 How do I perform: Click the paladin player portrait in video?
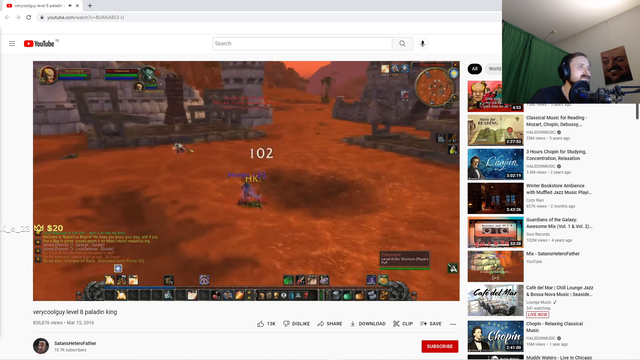pos(48,74)
